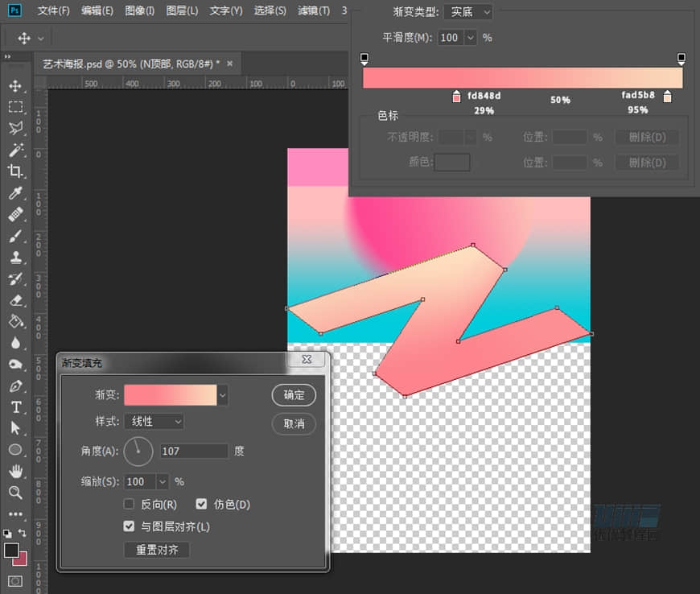Viewport: 700px width, 594px height.
Task: Click the swap foreground/background colors icon
Action: [22, 532]
